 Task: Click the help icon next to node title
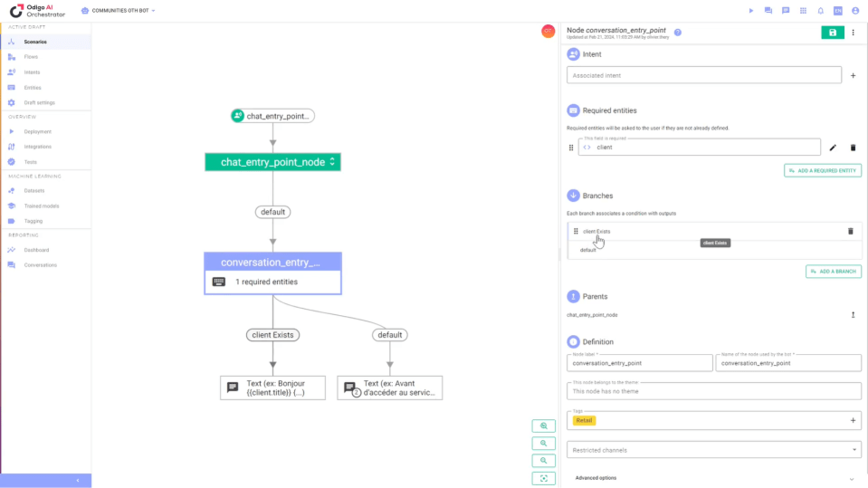(678, 32)
